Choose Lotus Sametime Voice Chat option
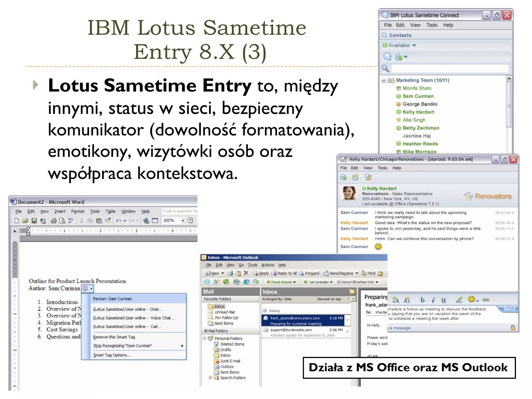 point(134,318)
